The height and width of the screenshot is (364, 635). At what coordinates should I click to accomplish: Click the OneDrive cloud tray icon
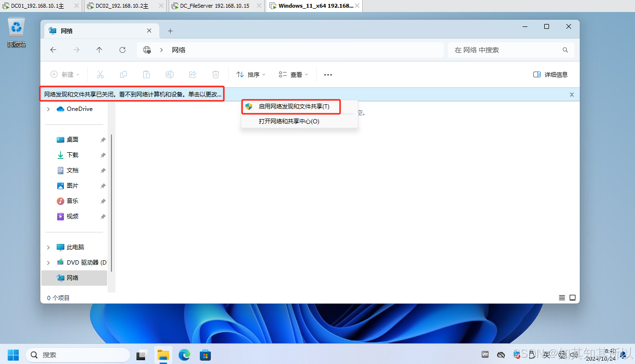click(x=501, y=355)
